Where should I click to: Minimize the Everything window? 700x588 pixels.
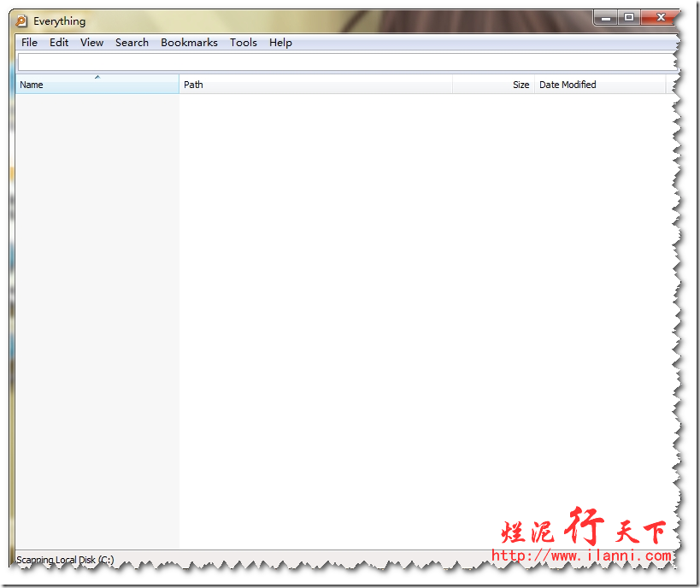[x=605, y=17]
